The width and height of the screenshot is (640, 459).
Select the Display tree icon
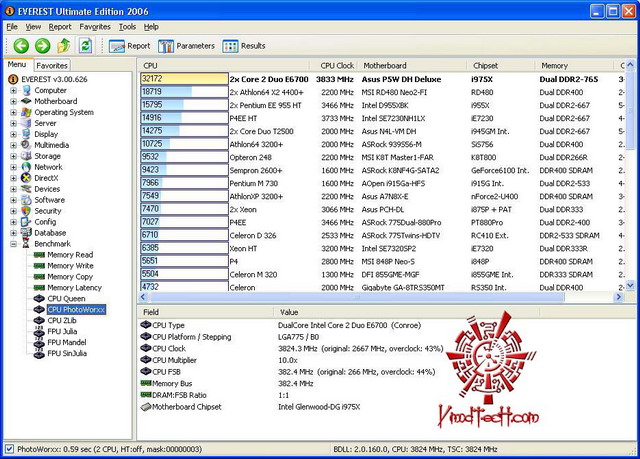[26, 134]
